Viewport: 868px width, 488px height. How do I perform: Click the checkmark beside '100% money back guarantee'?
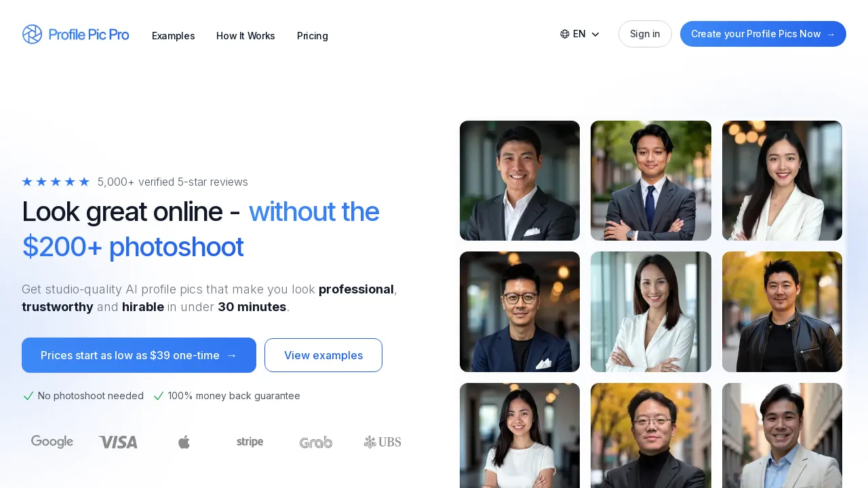159,396
